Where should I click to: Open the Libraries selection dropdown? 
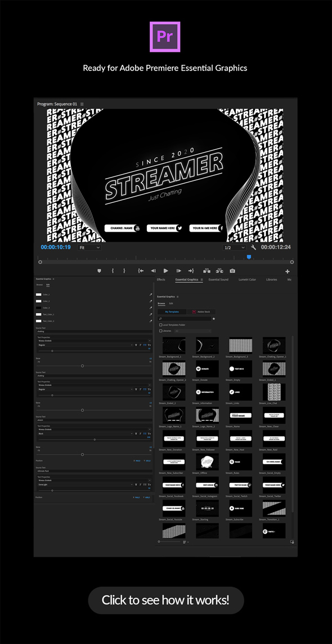(192, 331)
